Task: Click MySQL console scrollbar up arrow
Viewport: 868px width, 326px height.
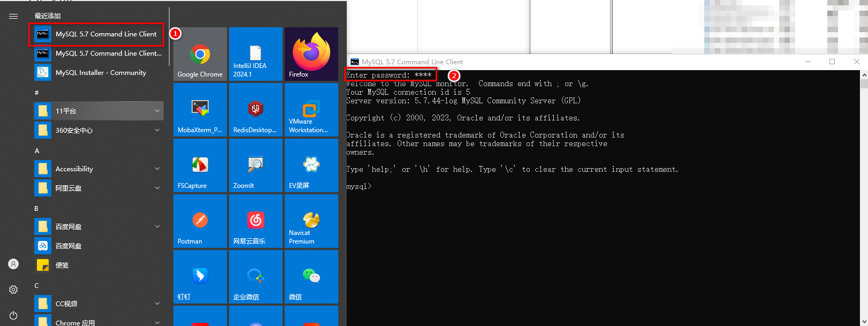Action: point(864,74)
